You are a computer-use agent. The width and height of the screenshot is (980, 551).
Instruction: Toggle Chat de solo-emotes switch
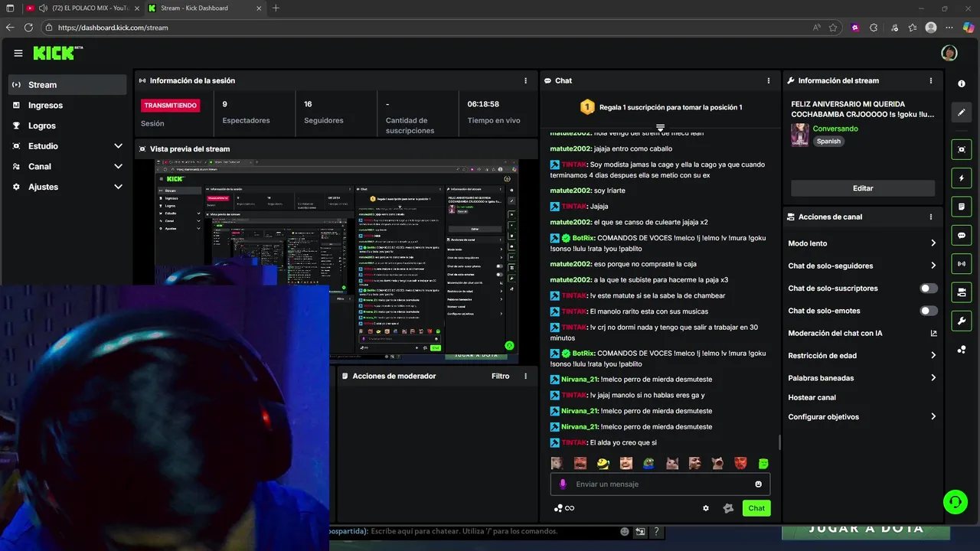[x=929, y=311]
